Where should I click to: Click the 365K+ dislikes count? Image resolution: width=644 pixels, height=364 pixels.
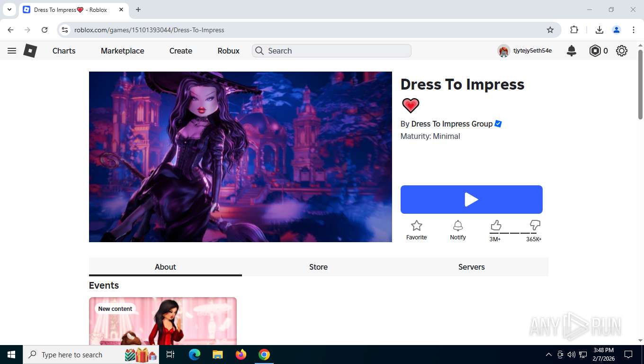534,239
